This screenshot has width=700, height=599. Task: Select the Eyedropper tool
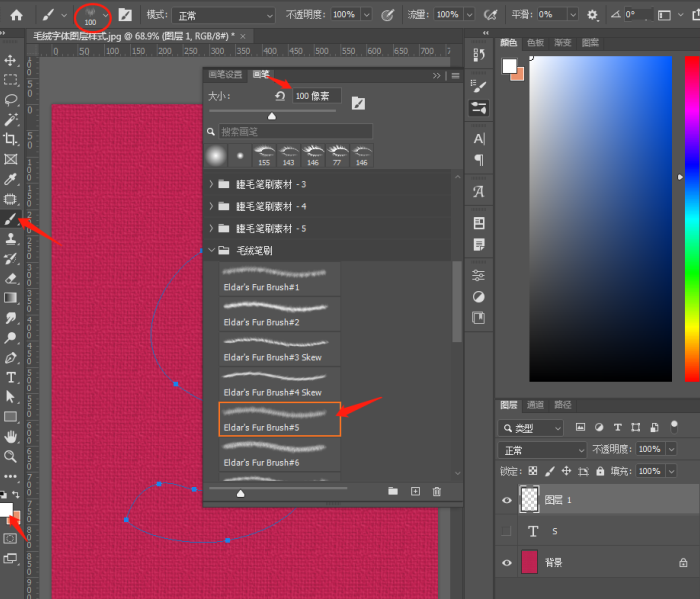[x=11, y=179]
